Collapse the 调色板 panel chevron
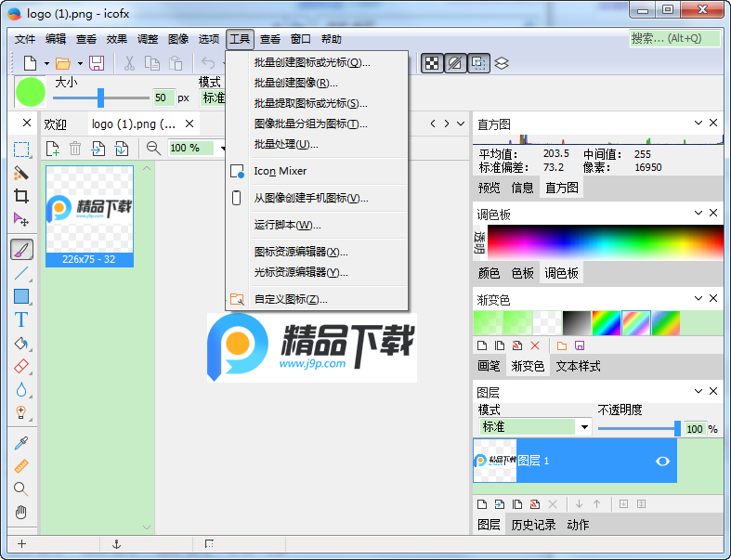The image size is (731, 560). 698,213
